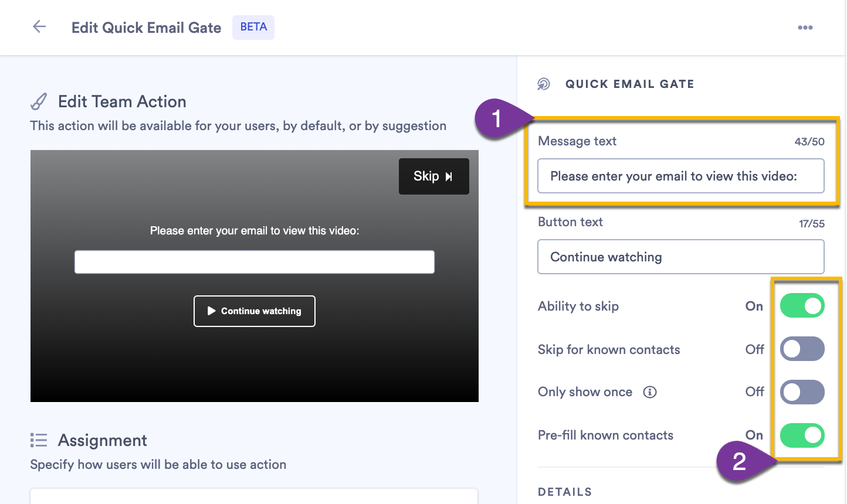Go back using the left arrow
Viewport: 847px width, 504px height.
(39, 26)
